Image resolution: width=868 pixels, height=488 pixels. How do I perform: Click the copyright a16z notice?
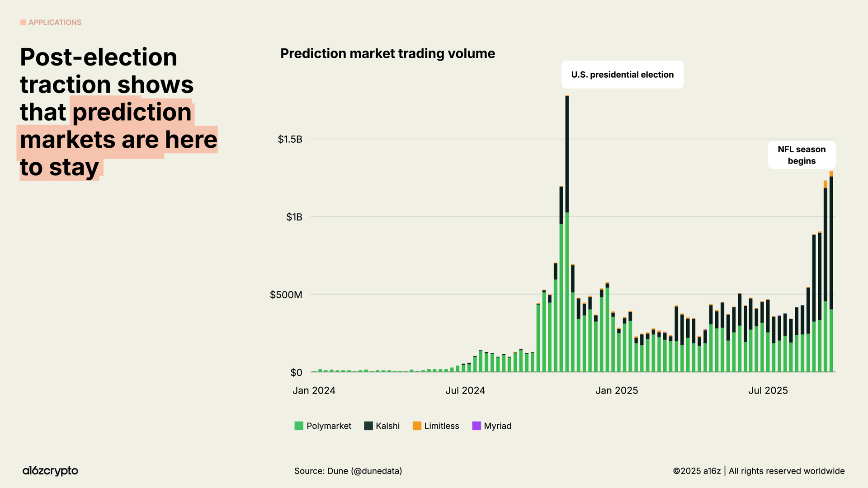tap(759, 471)
